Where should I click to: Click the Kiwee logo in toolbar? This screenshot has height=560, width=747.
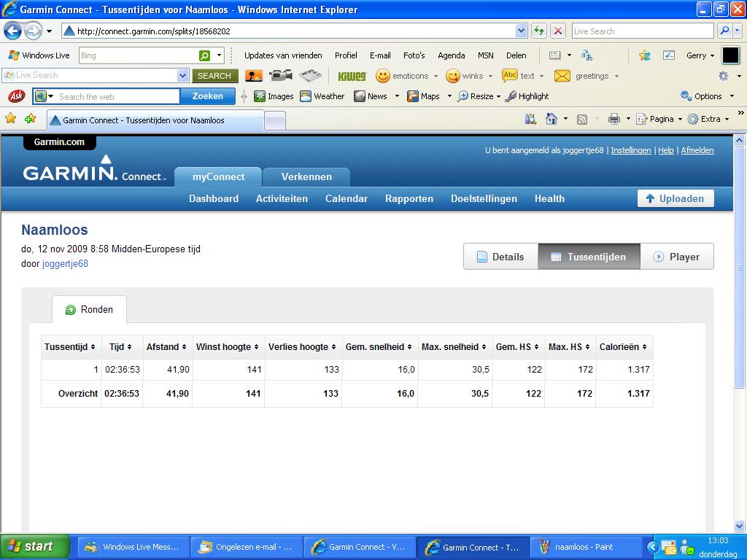click(x=352, y=76)
